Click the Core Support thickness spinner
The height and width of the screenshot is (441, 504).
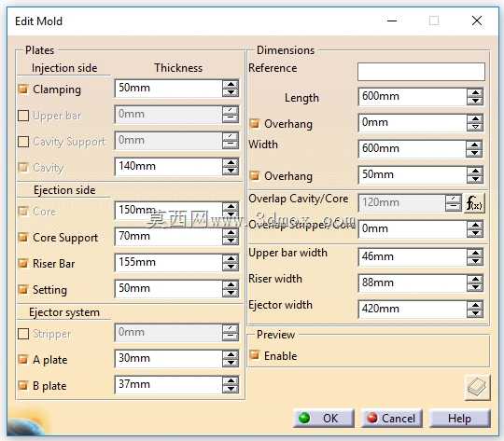[231, 237]
